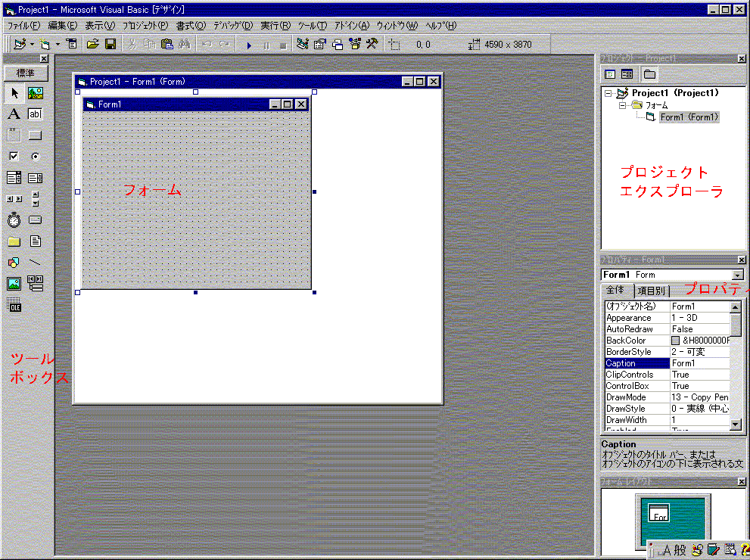Viewport: 750px width, 560px height.
Task: Select the TextBox control tool
Action: (35, 114)
